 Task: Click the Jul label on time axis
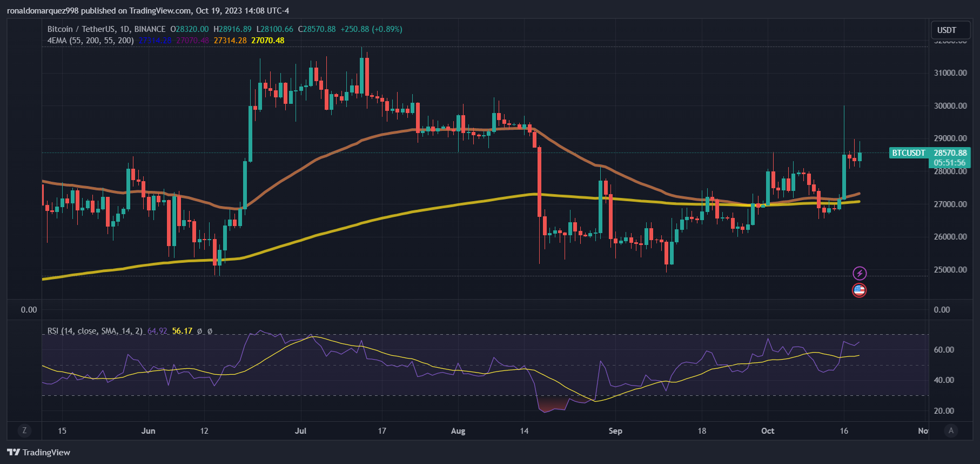coord(300,431)
